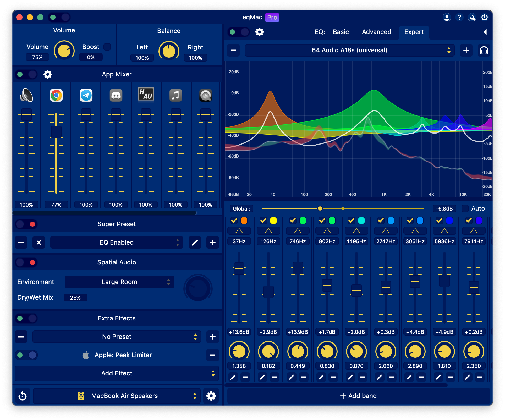Screen dimensions: 505x420
Task: Uncheck the 126Hz band enable checkbox
Action: click(263, 220)
